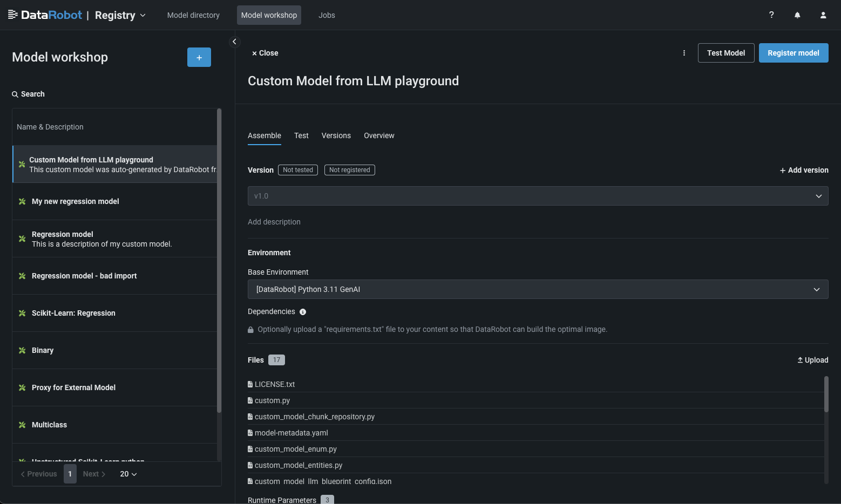The height and width of the screenshot is (504, 841).
Task: Open the Base Environment dropdown
Action: pyautogui.click(x=538, y=289)
